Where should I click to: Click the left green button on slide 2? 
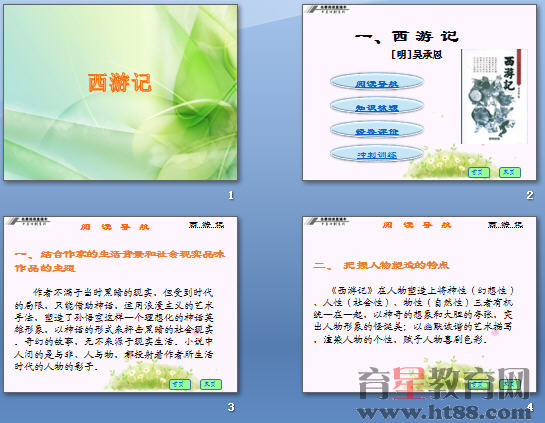[479, 172]
